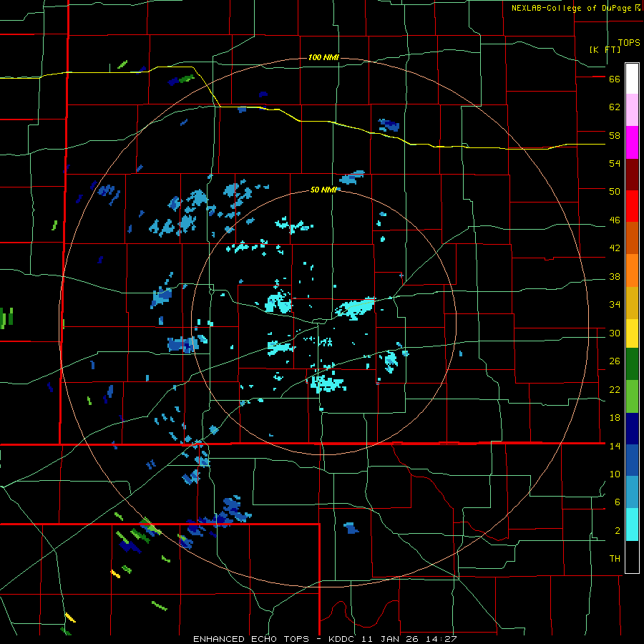Image resolution: width=644 pixels, height=644 pixels.
Task: Click the magenta legend swatch
Action: pyautogui.click(x=632, y=142)
